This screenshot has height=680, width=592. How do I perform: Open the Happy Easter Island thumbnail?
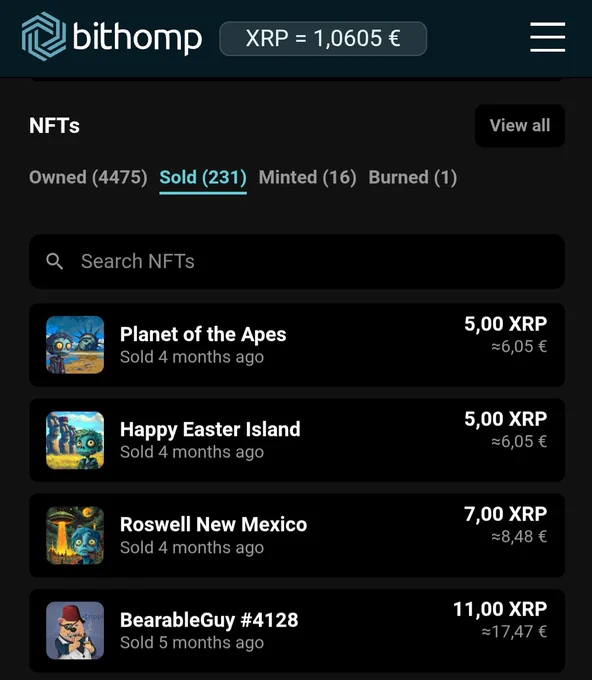[75, 440]
